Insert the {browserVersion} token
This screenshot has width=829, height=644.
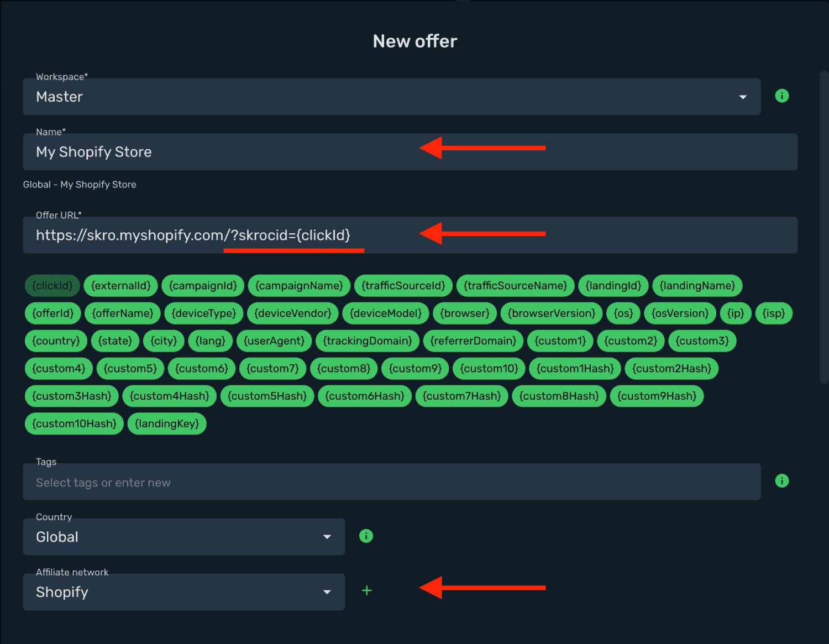(x=552, y=313)
